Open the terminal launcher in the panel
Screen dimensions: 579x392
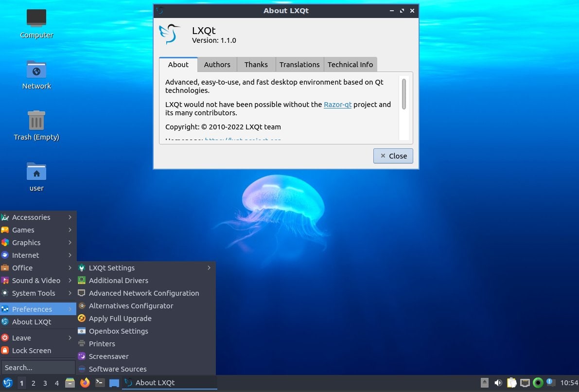coord(100,383)
